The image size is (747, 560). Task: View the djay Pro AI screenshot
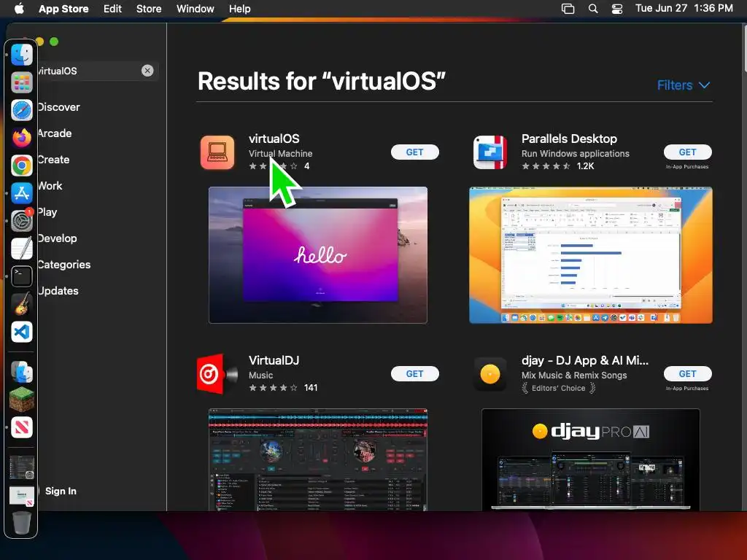(591, 459)
